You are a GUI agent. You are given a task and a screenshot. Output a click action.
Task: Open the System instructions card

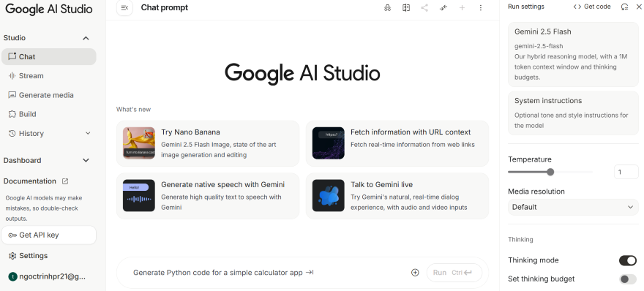pos(573,113)
